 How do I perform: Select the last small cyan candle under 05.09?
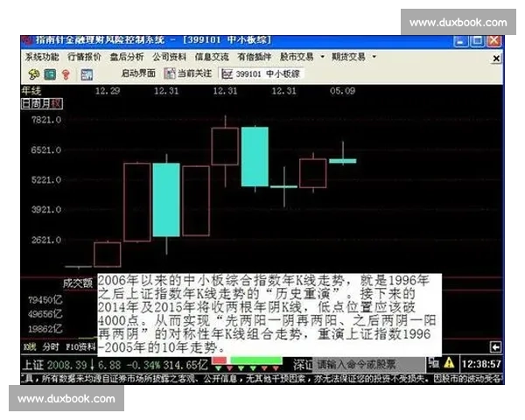tap(343, 161)
